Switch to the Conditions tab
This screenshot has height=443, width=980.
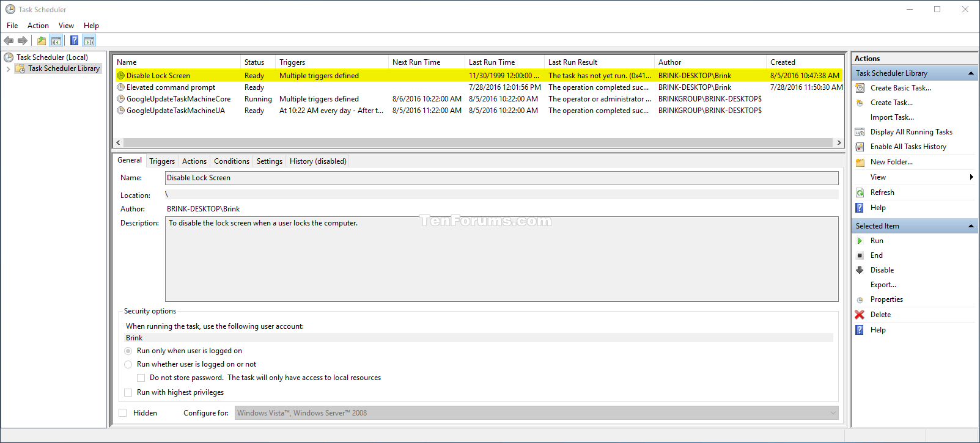232,161
